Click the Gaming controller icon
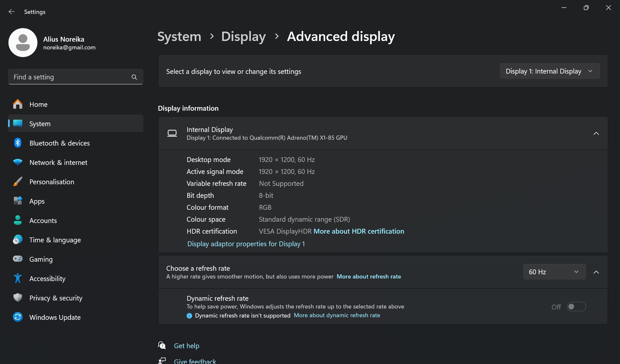Screen dimensions: 620x364 (x=18, y=259)
